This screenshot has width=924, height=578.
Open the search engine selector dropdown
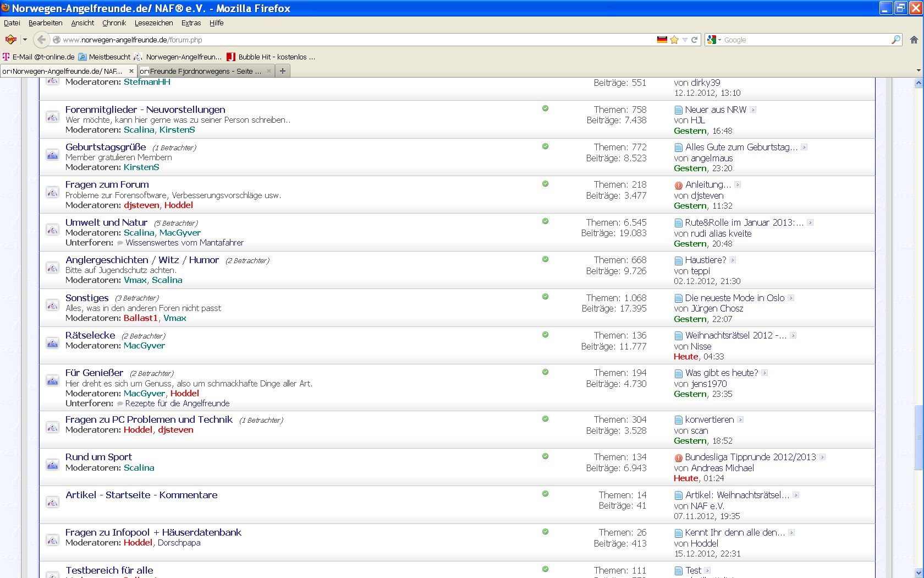click(x=714, y=40)
